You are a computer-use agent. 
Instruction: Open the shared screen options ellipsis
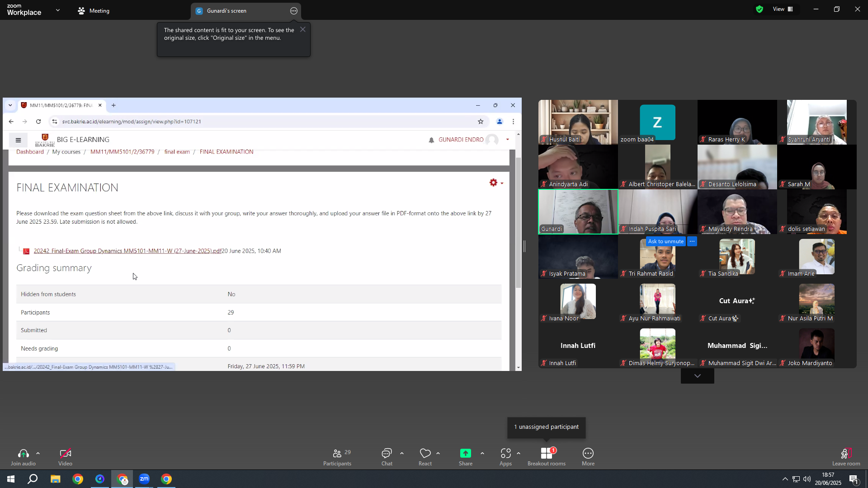[x=294, y=11]
